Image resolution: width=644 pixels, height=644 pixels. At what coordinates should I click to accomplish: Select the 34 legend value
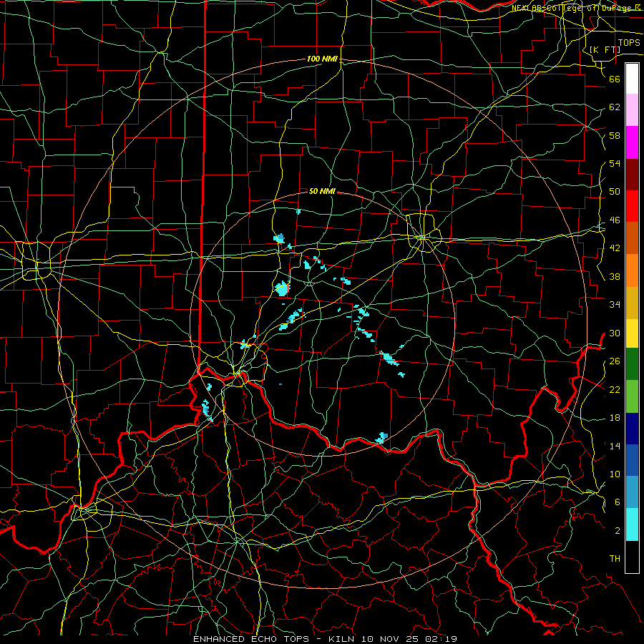tap(615, 305)
